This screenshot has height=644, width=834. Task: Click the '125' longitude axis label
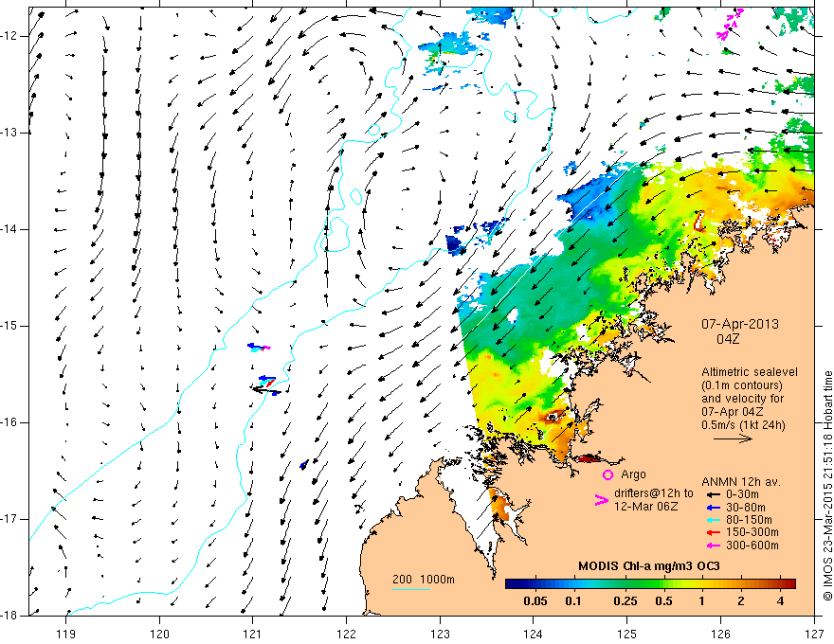627,635
